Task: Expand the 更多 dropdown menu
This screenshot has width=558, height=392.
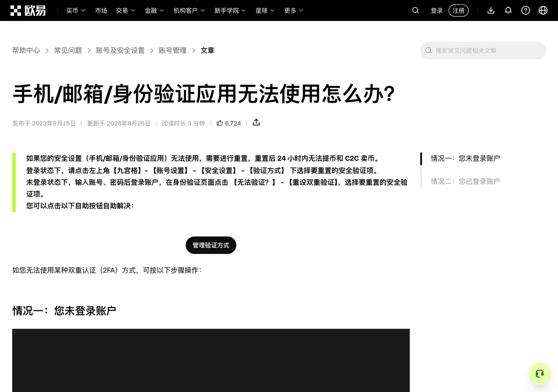Action: tap(294, 10)
